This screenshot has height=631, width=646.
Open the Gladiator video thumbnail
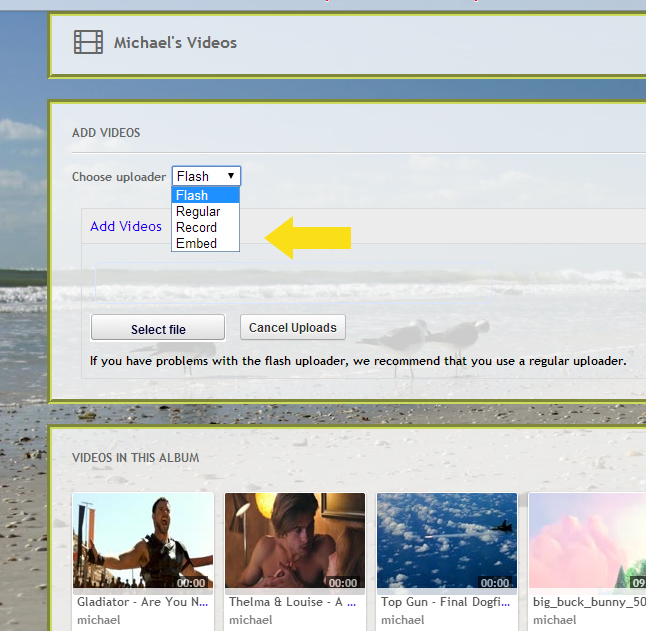click(x=143, y=541)
